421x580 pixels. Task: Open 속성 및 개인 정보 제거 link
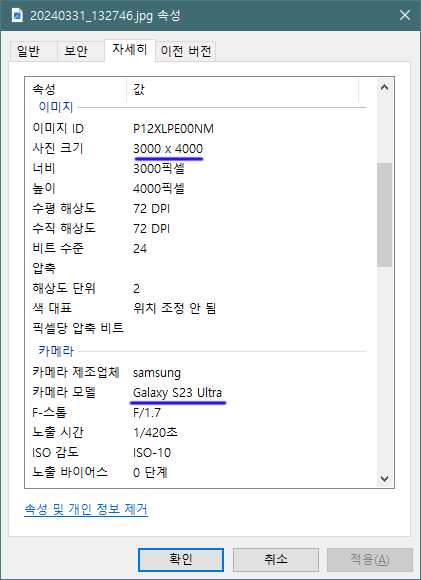[86, 509]
